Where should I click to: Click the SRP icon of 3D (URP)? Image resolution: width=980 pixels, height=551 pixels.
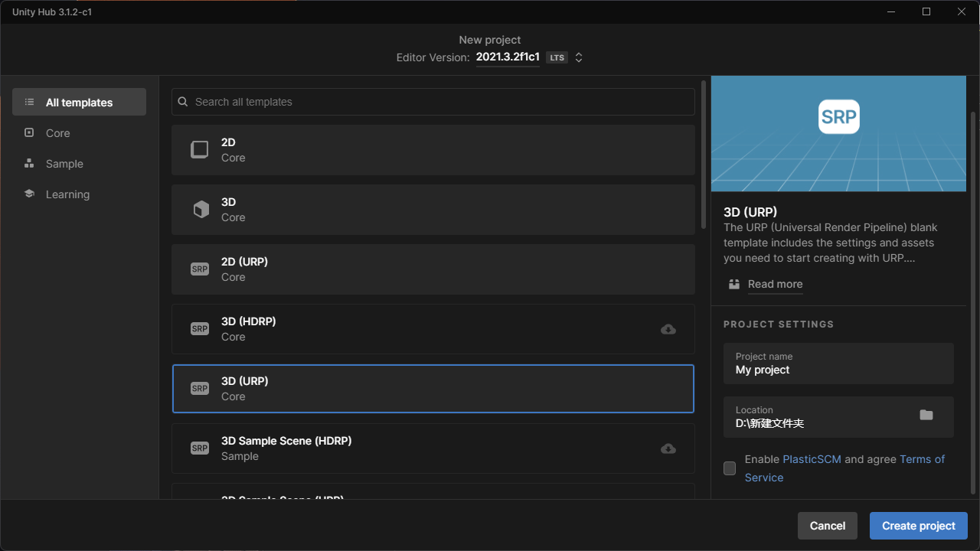pos(200,389)
